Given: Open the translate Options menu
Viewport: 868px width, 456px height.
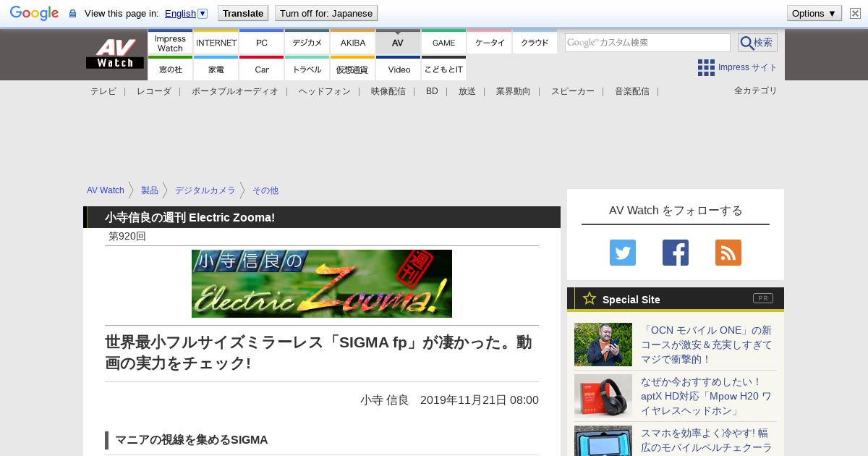Looking at the screenshot, I should coord(814,13).
